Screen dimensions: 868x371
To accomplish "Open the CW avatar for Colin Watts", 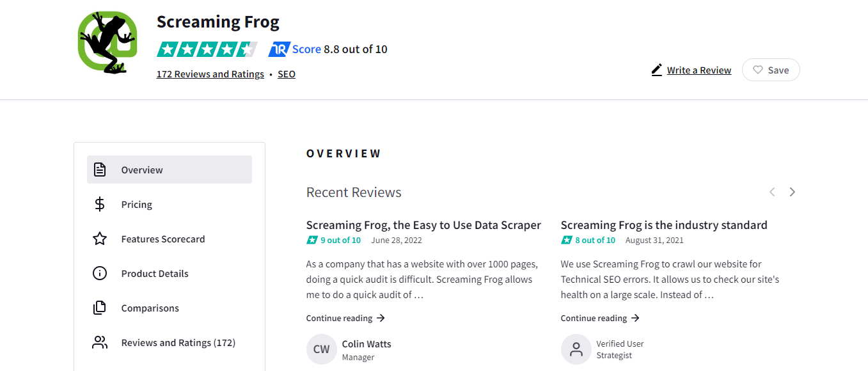I will pos(322,349).
